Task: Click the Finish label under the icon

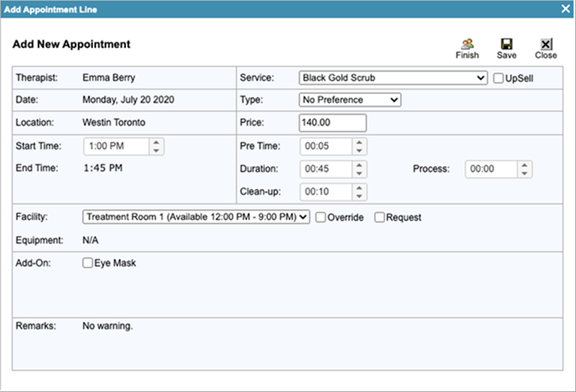Action: [467, 55]
